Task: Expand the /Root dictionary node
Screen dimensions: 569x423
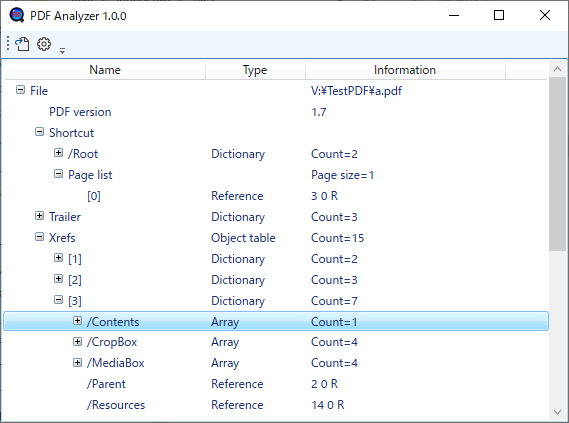Action: pos(58,152)
